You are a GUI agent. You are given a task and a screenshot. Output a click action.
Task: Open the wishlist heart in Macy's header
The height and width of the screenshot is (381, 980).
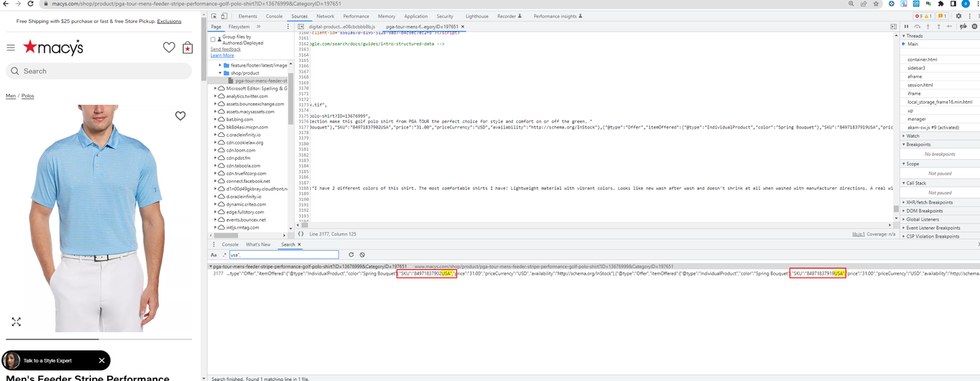169,48
